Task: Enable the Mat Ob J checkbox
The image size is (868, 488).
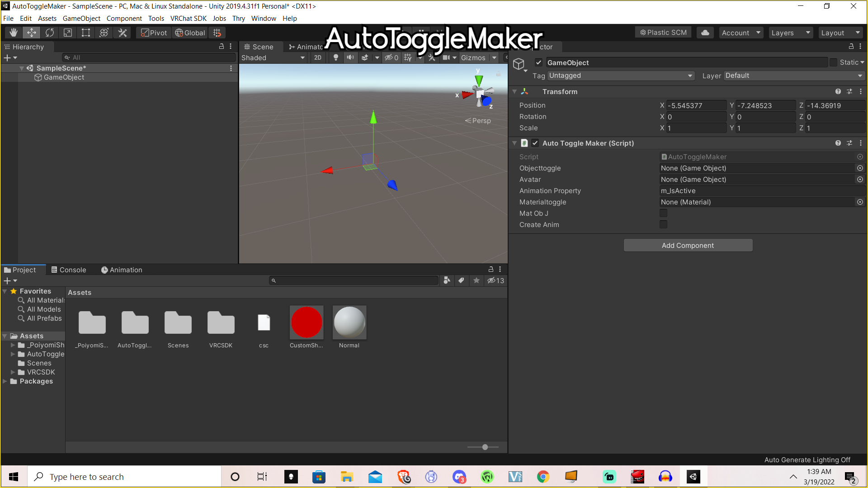Action: coord(663,213)
